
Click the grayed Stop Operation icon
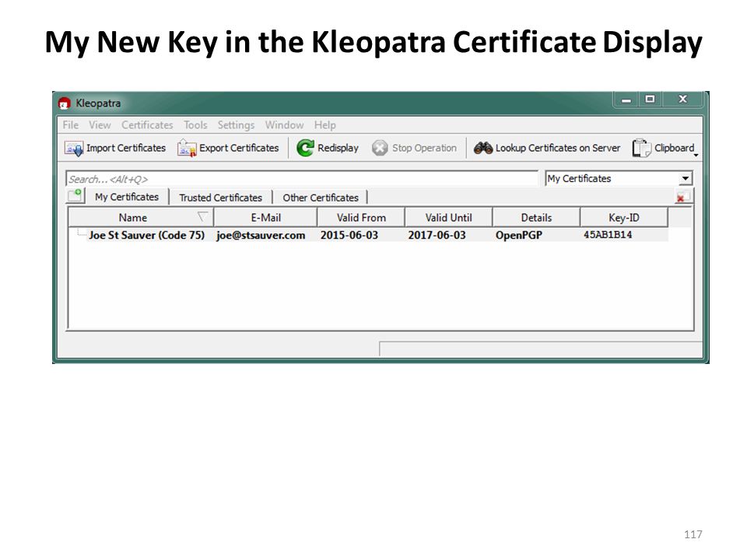(380, 148)
